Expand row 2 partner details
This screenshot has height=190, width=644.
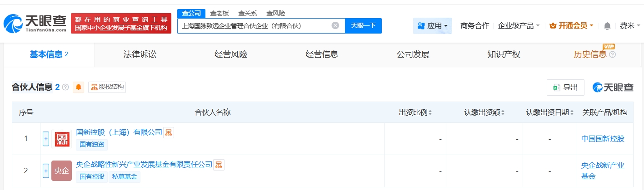tap(45, 171)
